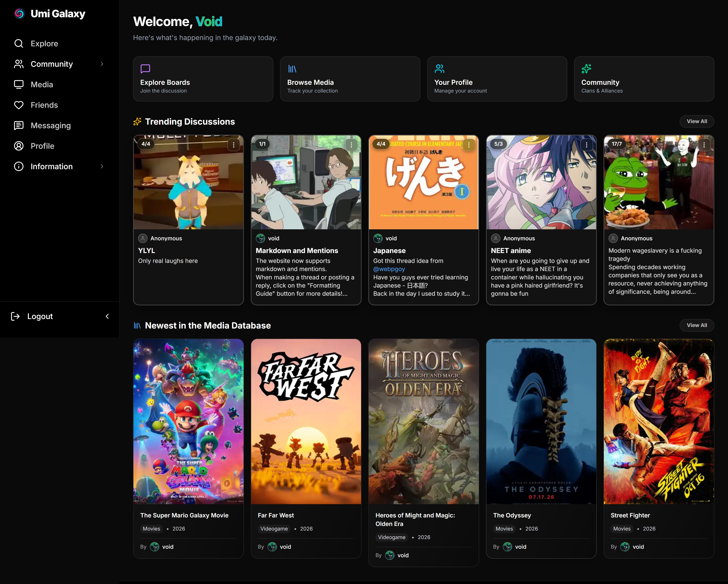Open the Explore Boards quick card
Viewport: 728px width, 584px height.
coord(203,79)
